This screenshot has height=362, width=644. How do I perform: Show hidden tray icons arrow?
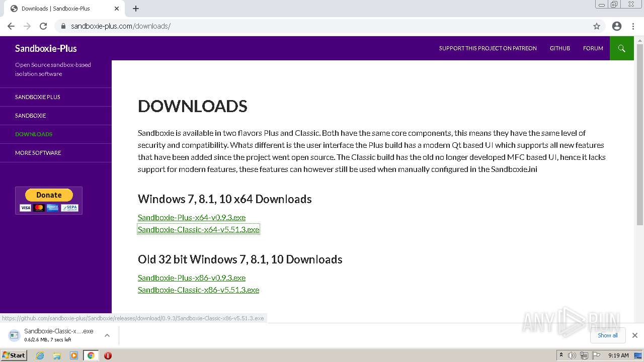coord(561,355)
